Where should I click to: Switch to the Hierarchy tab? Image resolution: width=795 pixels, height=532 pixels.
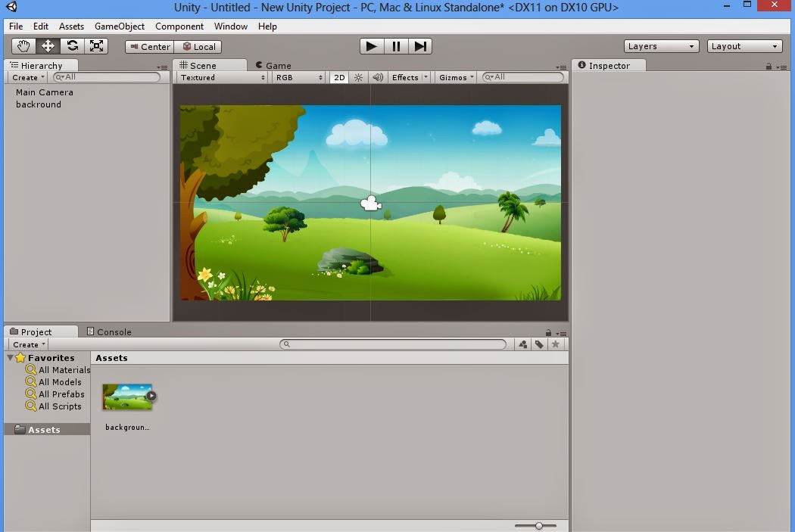(41, 65)
